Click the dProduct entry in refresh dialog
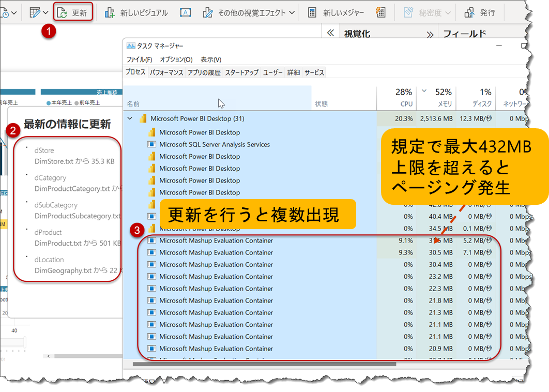The height and width of the screenshot is (392, 549). [x=48, y=232]
